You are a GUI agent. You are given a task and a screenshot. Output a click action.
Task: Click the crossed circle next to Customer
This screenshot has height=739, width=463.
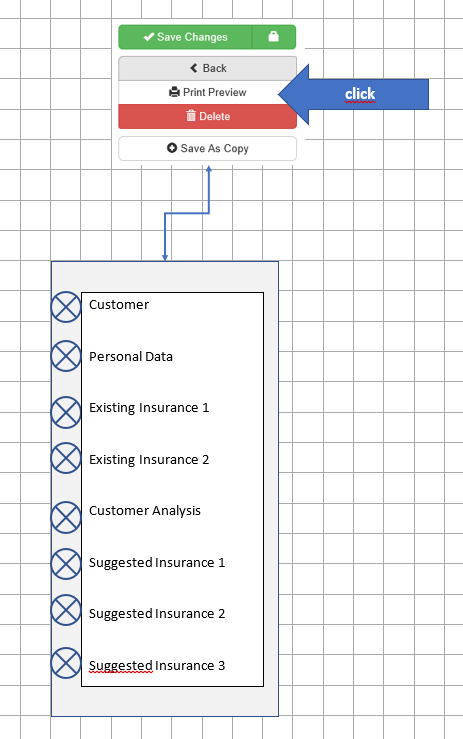66,307
